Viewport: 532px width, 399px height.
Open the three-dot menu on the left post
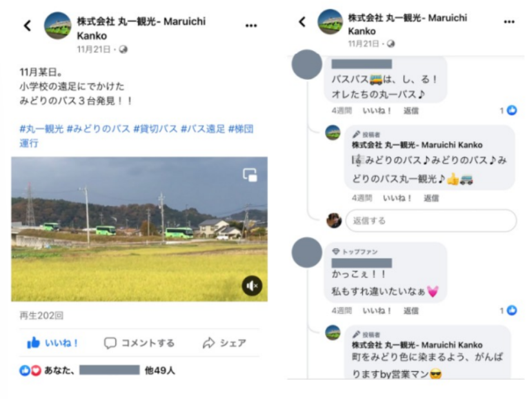click(x=251, y=25)
